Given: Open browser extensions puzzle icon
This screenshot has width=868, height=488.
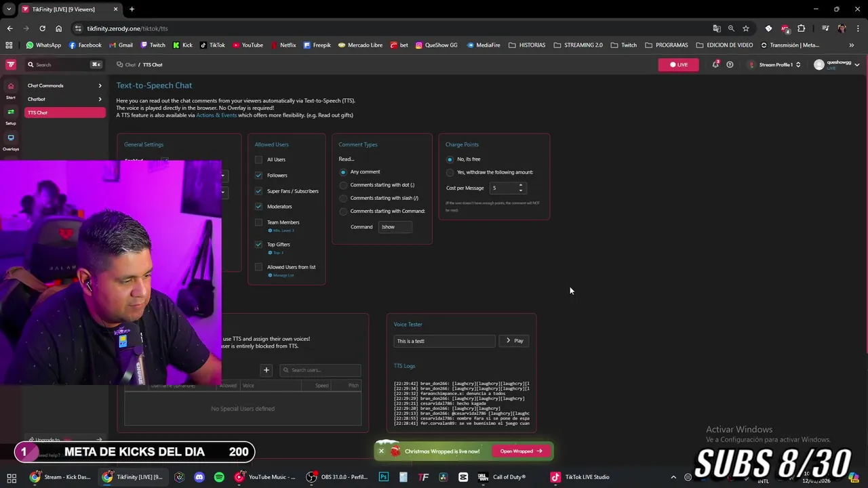Looking at the screenshot, I should [x=802, y=28].
